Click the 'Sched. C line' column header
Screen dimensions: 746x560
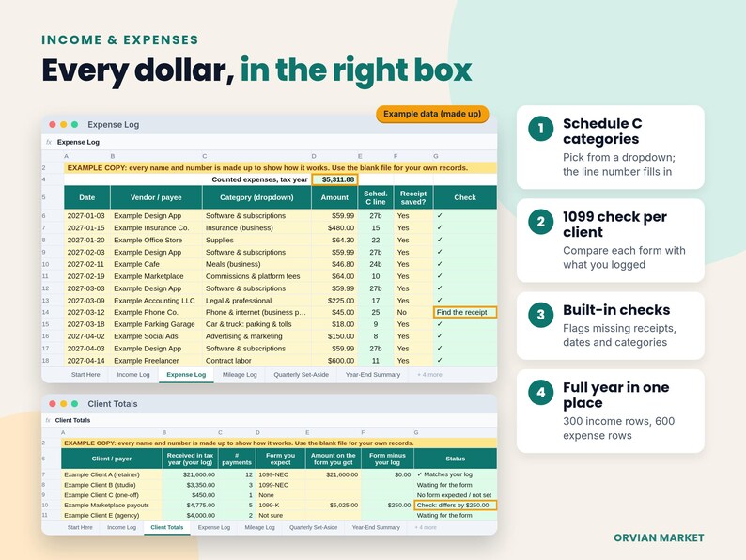[376, 197]
